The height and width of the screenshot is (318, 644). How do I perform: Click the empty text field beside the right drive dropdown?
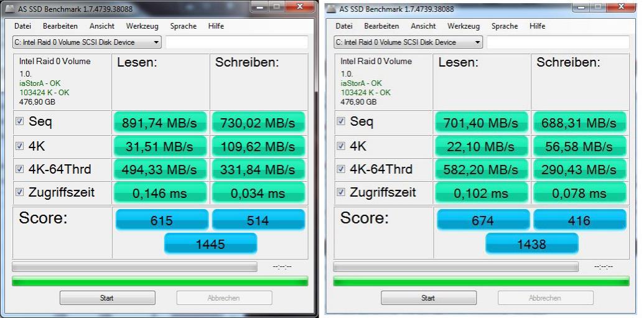(x=558, y=42)
